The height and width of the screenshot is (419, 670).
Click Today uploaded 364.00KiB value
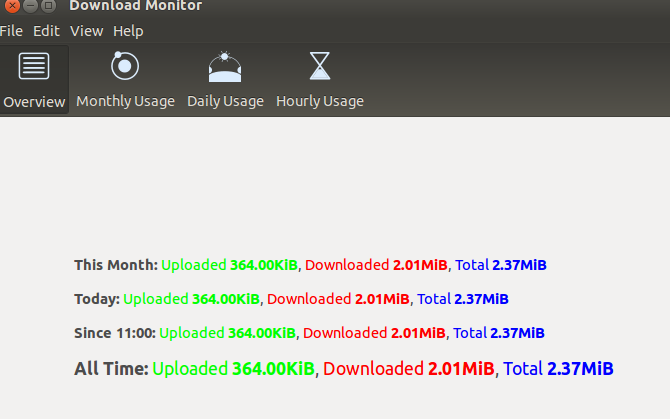[226, 299]
